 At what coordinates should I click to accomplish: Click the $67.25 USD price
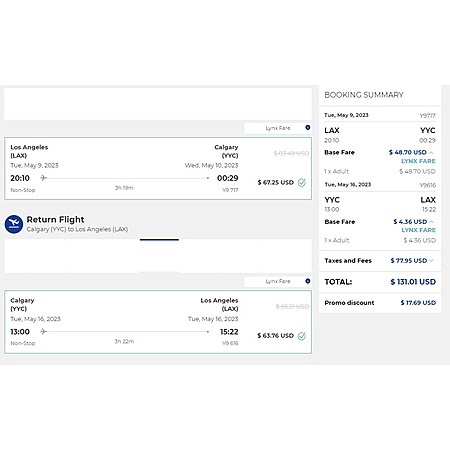click(x=276, y=182)
